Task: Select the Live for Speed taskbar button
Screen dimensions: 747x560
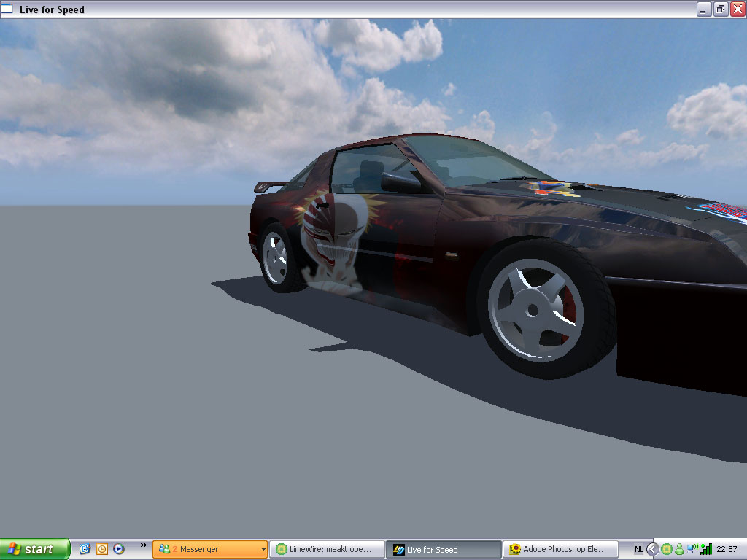Action: click(x=444, y=550)
